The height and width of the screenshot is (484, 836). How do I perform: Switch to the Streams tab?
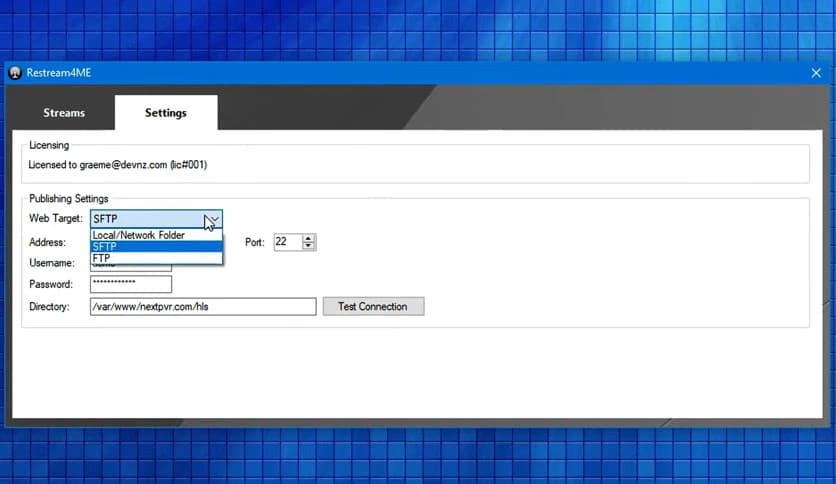[64, 113]
